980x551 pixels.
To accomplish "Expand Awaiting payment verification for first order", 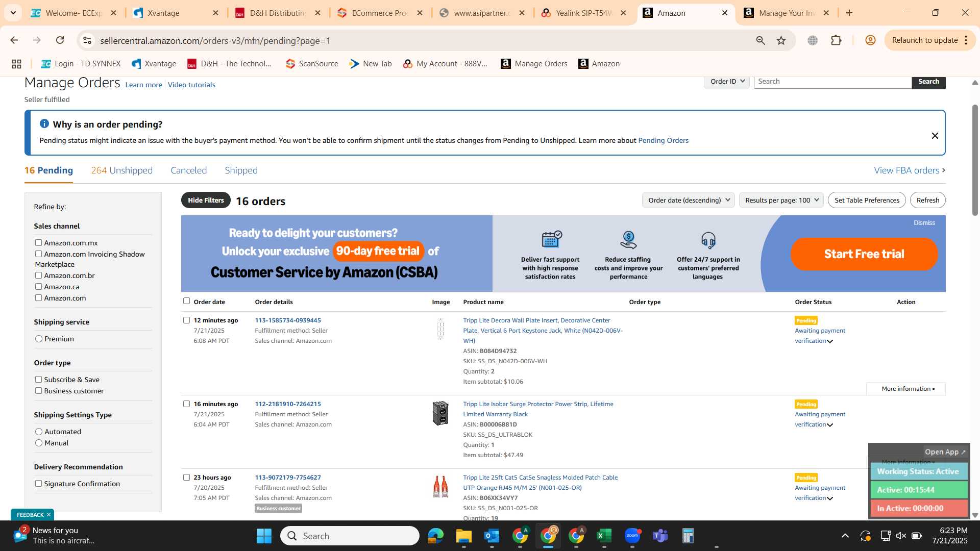I will [x=830, y=341].
